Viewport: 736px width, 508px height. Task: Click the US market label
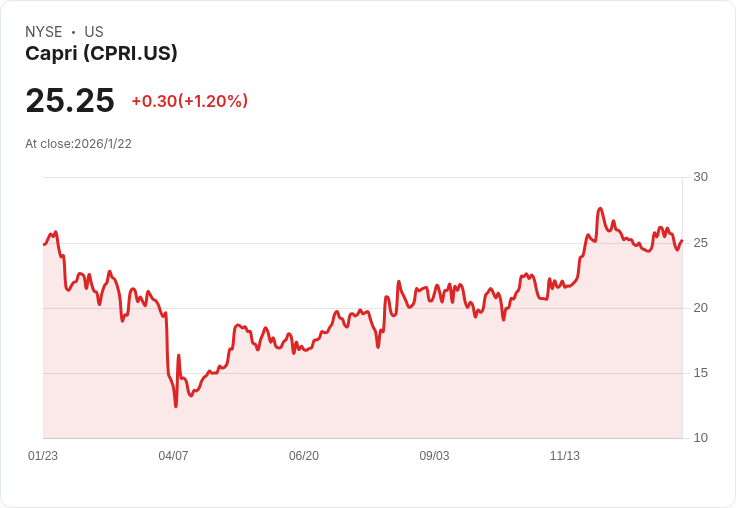(94, 32)
